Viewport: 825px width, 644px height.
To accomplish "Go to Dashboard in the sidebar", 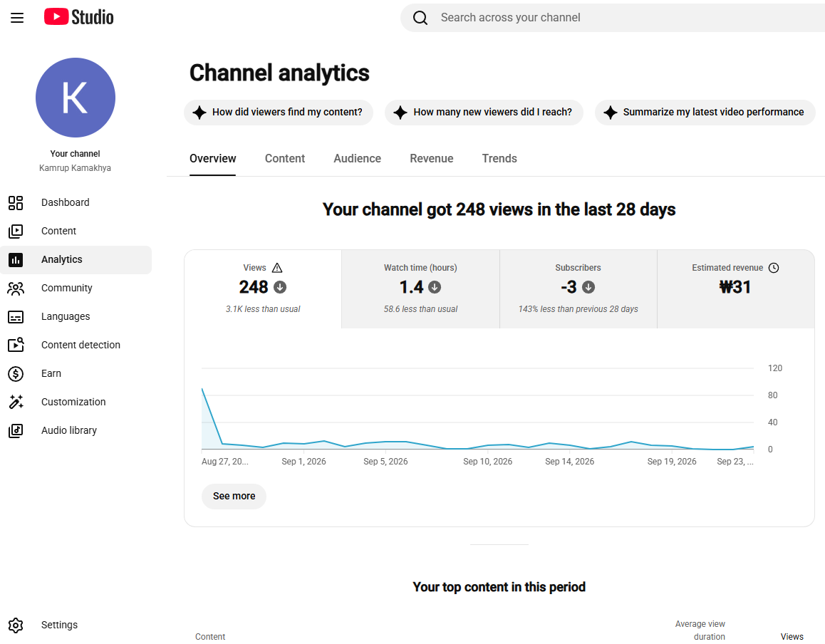I will 76,202.
